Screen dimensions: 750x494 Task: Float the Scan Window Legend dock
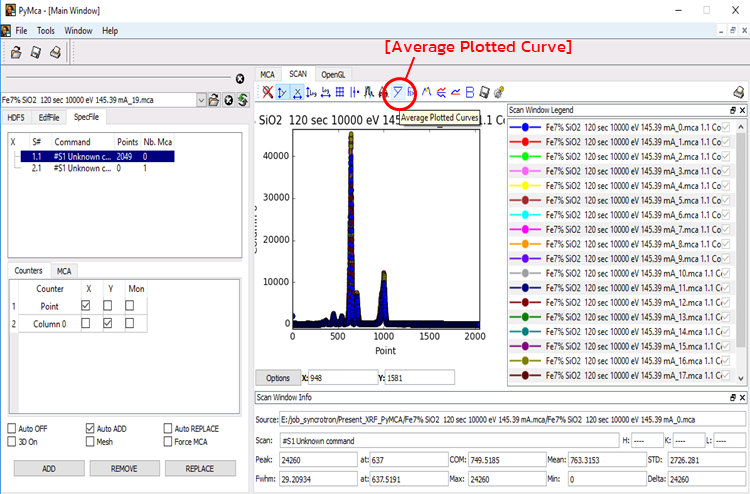[733, 110]
